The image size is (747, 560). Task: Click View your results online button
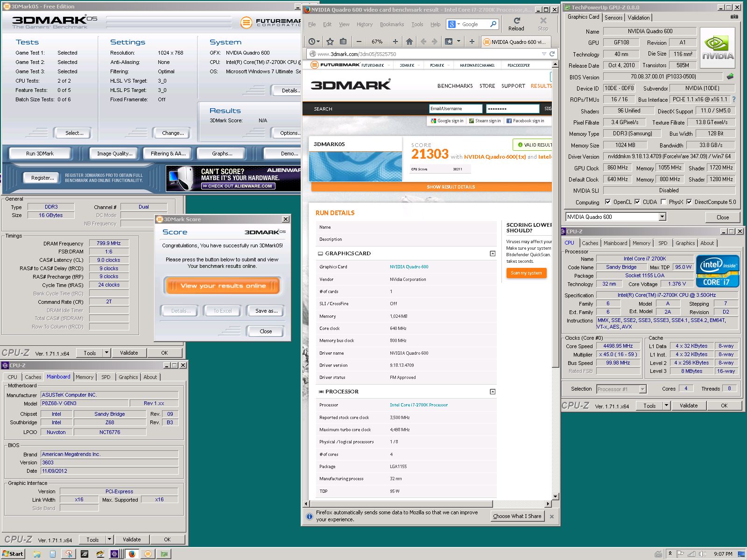coord(223,286)
